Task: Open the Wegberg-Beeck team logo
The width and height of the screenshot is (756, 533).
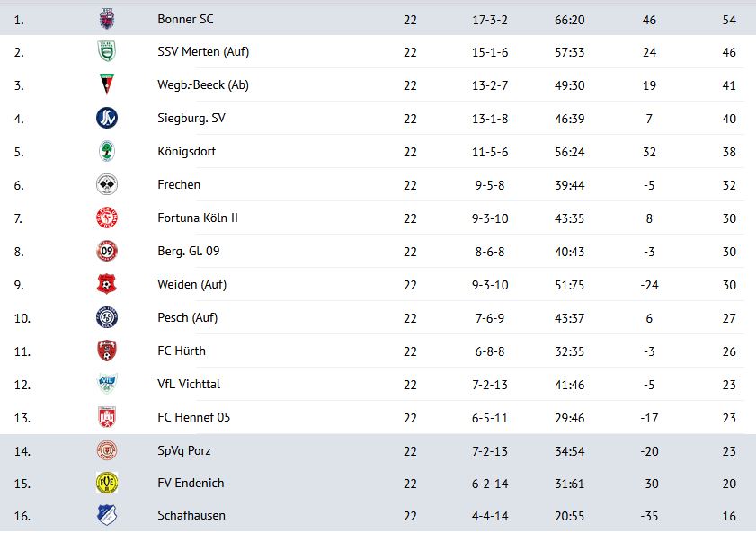Action: (107, 84)
